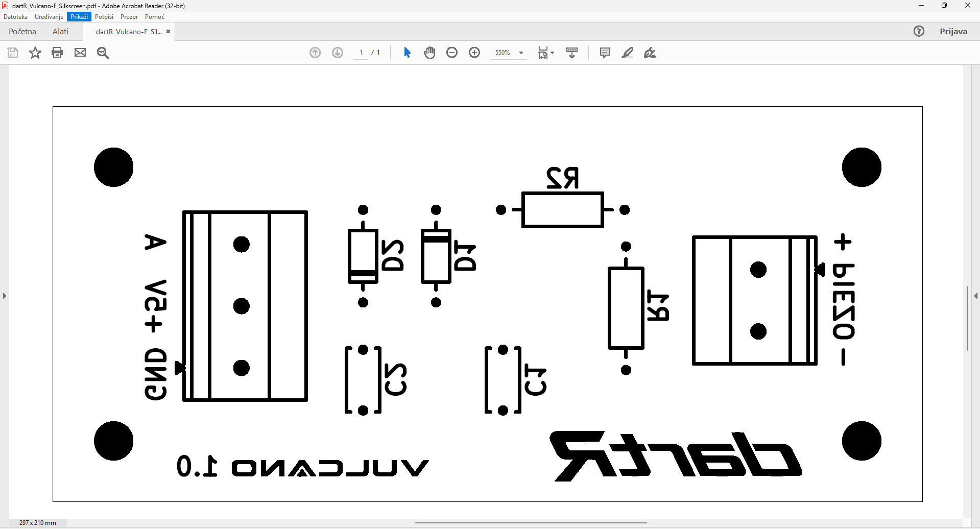The height and width of the screenshot is (529, 980).
Task: Expand the right tools pane
Action: pyautogui.click(x=976, y=296)
